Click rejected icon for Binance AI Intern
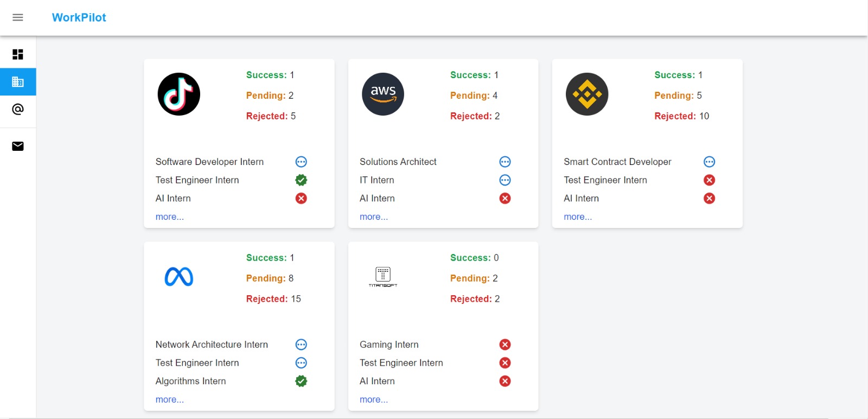 (709, 198)
